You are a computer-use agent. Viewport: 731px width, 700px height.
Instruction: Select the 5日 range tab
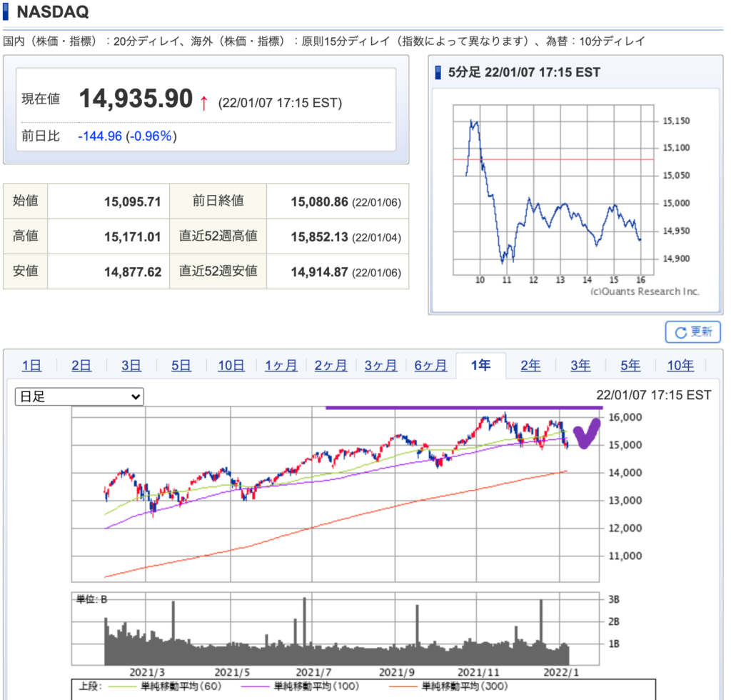coord(181,366)
